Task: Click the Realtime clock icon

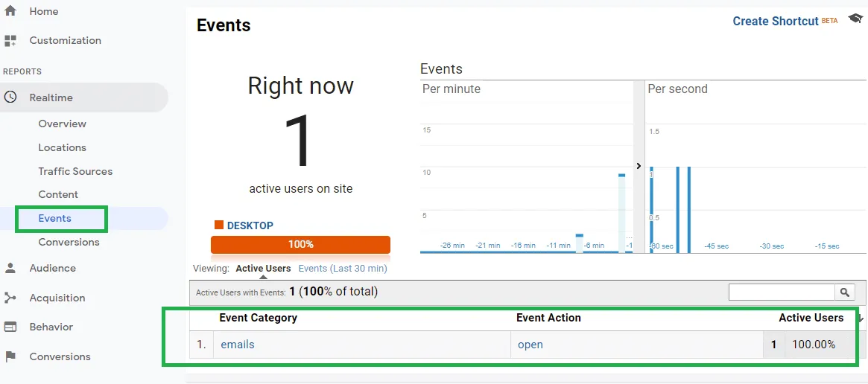Action: [10, 97]
